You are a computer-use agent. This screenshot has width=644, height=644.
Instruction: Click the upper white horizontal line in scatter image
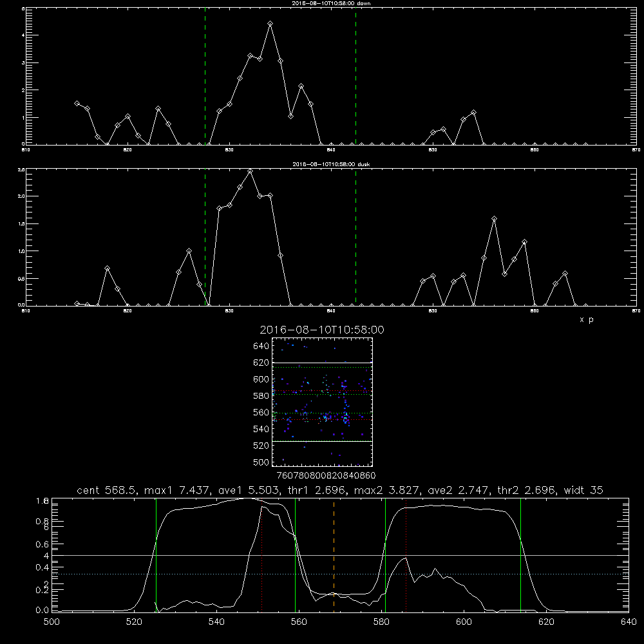[323, 363]
